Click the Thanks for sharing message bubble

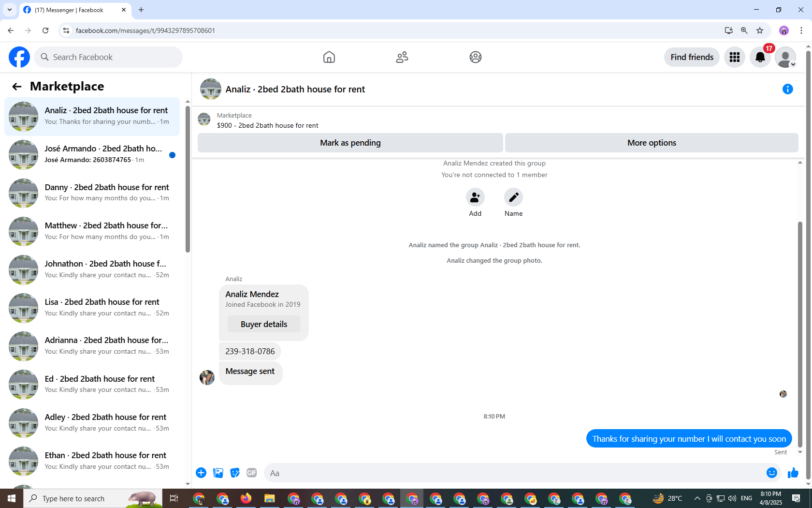coord(689,439)
